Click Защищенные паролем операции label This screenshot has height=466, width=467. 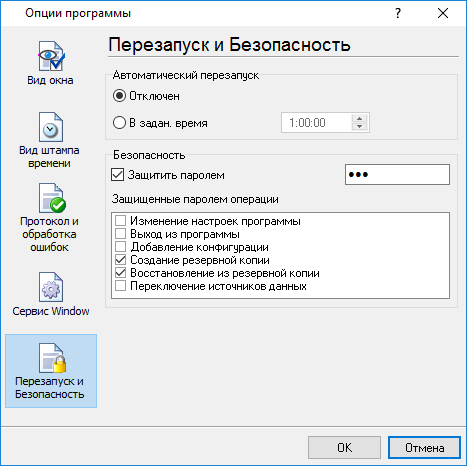(x=195, y=199)
